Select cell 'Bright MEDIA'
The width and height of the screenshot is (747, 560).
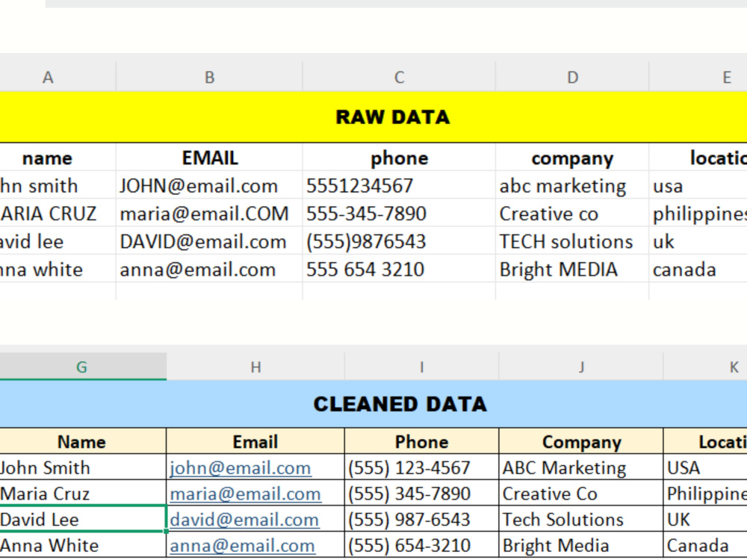tap(572, 270)
